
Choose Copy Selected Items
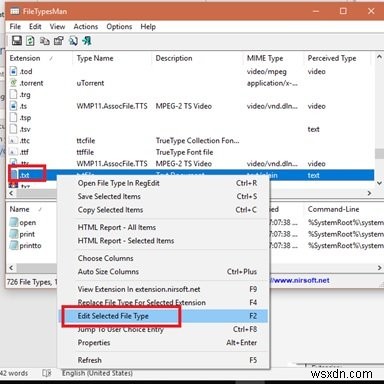point(163,210)
